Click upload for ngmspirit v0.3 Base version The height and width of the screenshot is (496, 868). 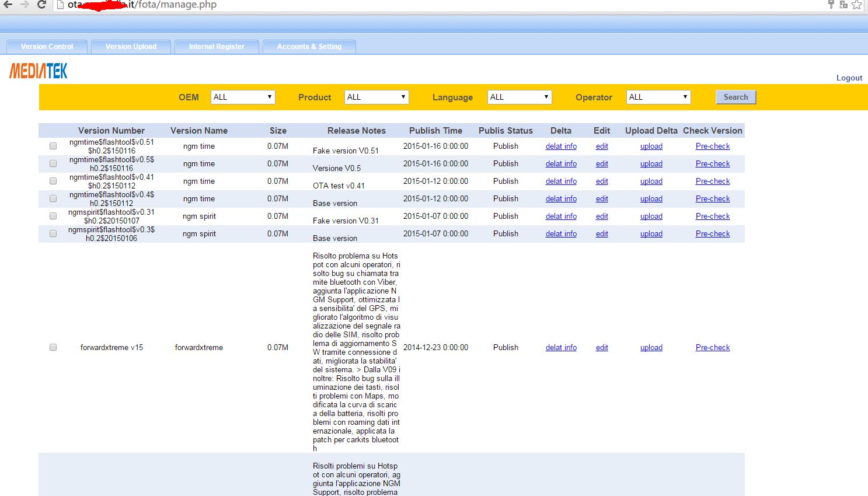pyautogui.click(x=651, y=233)
